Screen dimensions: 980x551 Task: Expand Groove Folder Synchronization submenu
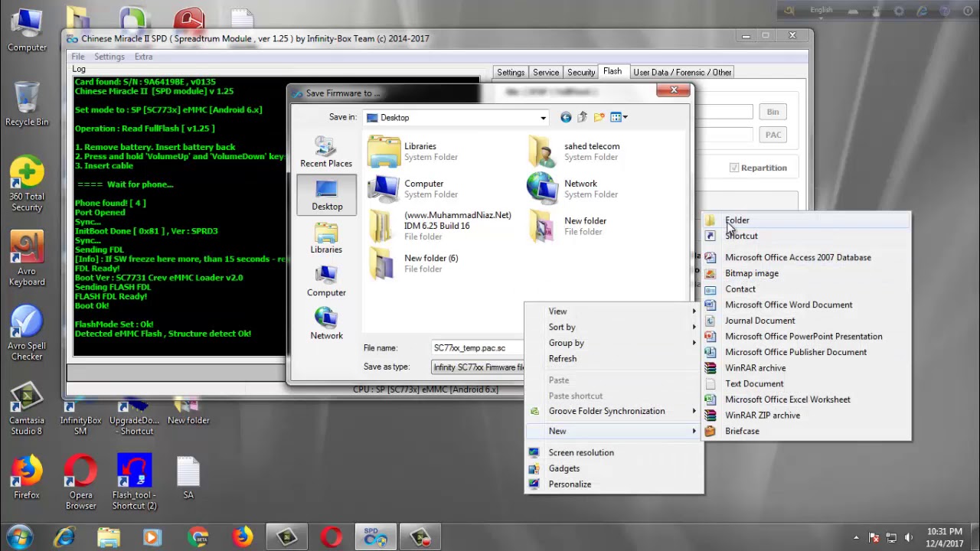614,411
